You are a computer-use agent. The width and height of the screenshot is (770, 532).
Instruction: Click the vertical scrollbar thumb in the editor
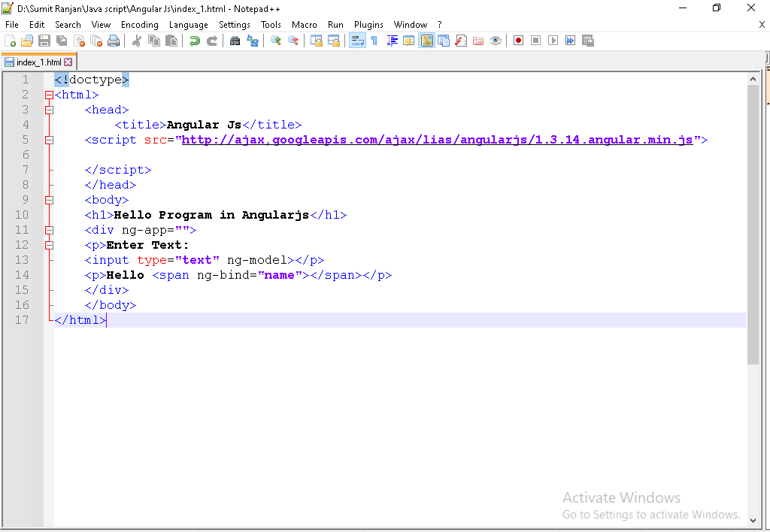click(x=753, y=225)
